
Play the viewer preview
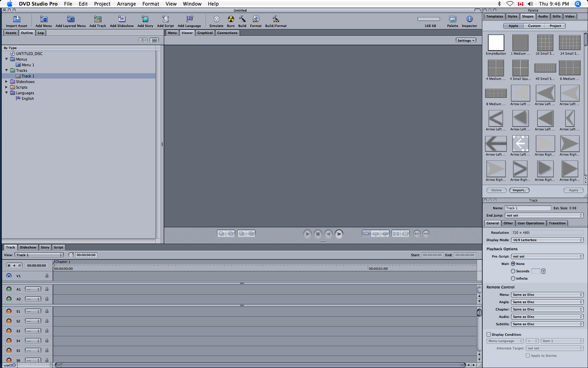(x=307, y=234)
